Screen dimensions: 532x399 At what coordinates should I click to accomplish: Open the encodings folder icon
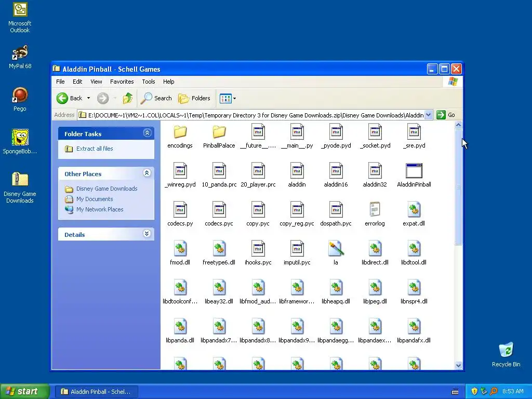[x=180, y=131]
